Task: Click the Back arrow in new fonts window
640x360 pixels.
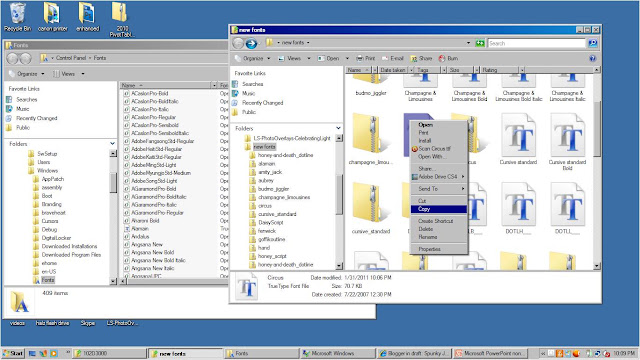Action: tap(238, 43)
